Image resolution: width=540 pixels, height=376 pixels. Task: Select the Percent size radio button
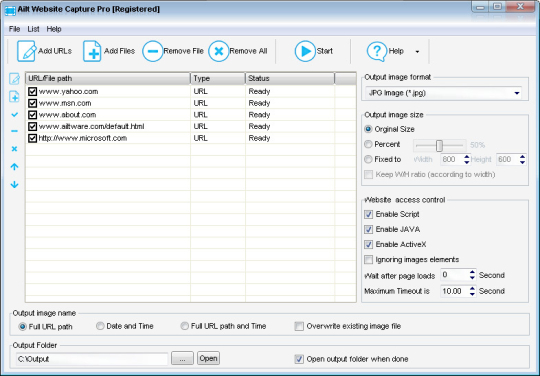(x=368, y=144)
